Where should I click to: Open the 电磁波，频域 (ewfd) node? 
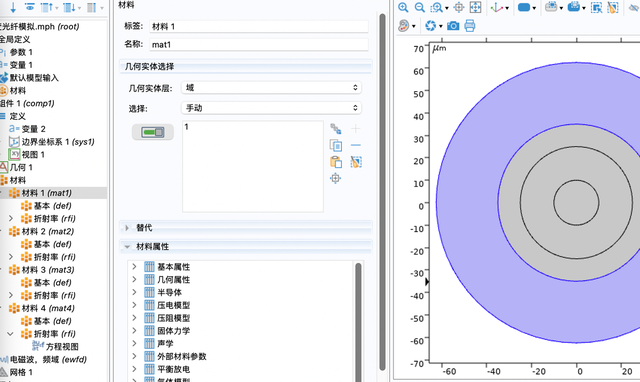click(48, 360)
